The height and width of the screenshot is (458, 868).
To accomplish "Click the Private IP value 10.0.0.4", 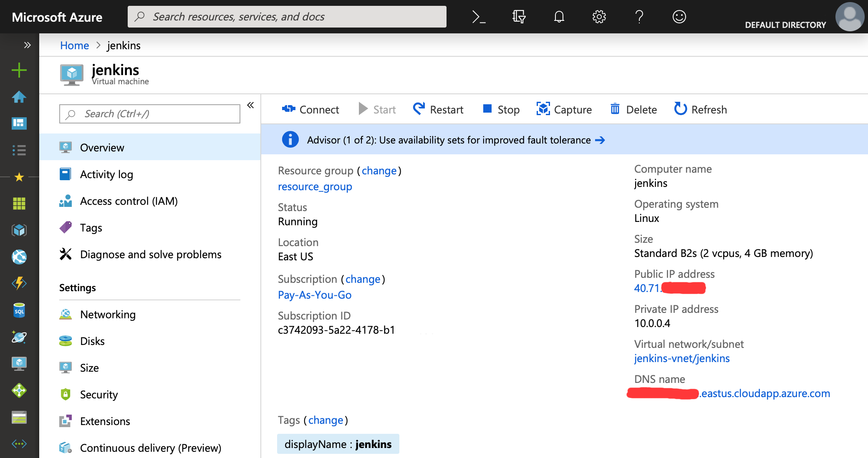I will pos(652,323).
